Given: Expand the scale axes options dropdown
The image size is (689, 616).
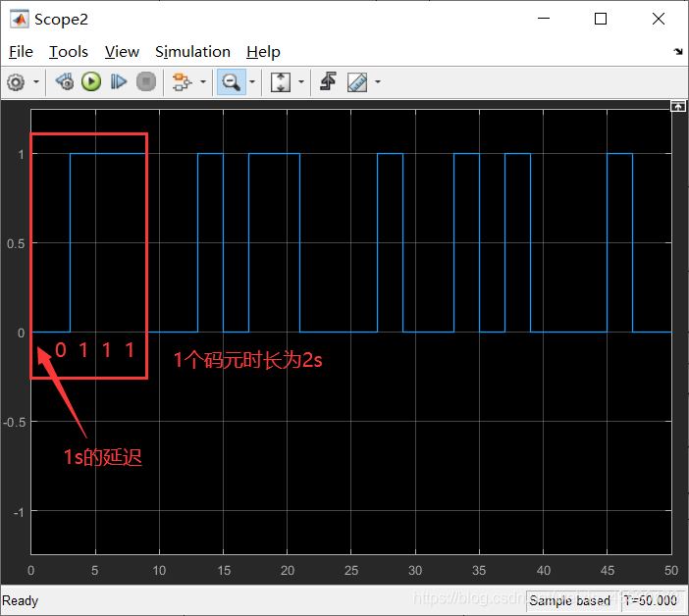Looking at the screenshot, I should point(301,81).
